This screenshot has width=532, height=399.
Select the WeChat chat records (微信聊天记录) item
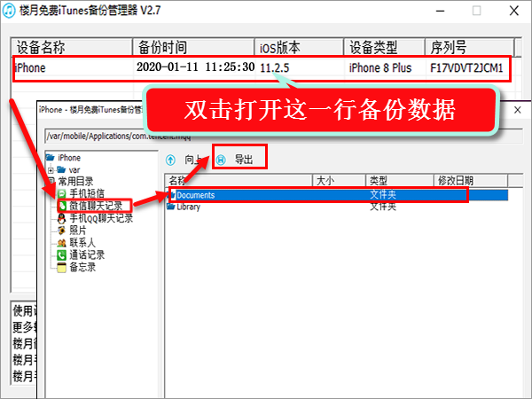pyautogui.click(x=96, y=206)
